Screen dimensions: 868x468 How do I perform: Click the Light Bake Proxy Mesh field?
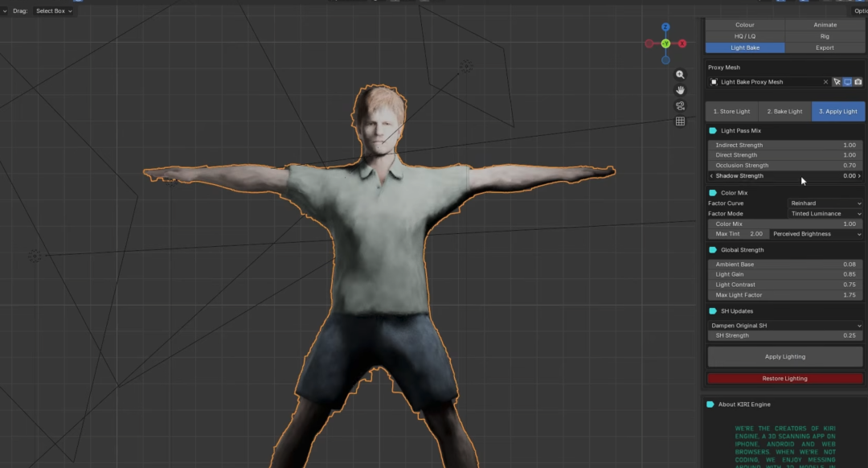pyautogui.click(x=769, y=82)
